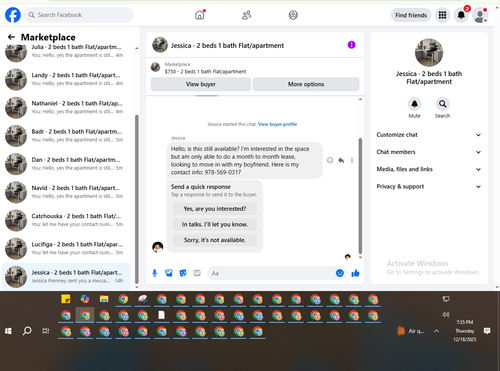Open the View buyer profile link

coord(277,124)
